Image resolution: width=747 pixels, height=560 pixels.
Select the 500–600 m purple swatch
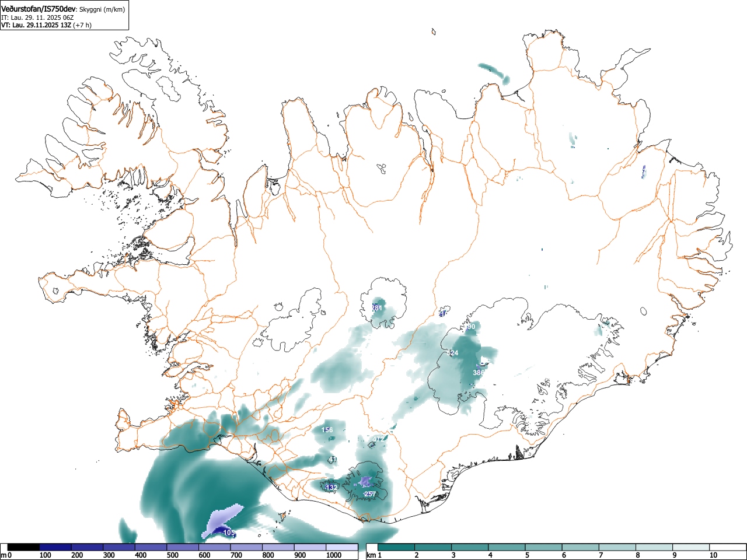[183, 547]
